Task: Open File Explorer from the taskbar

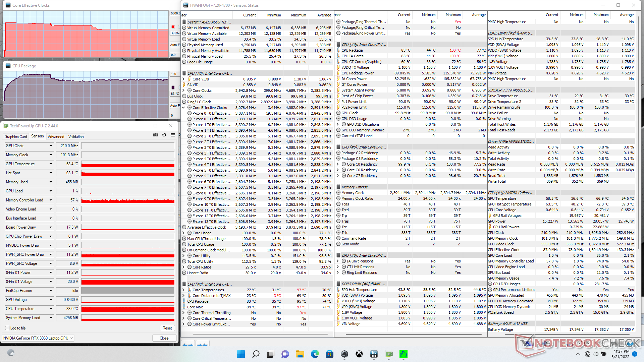Action: click(x=300, y=354)
